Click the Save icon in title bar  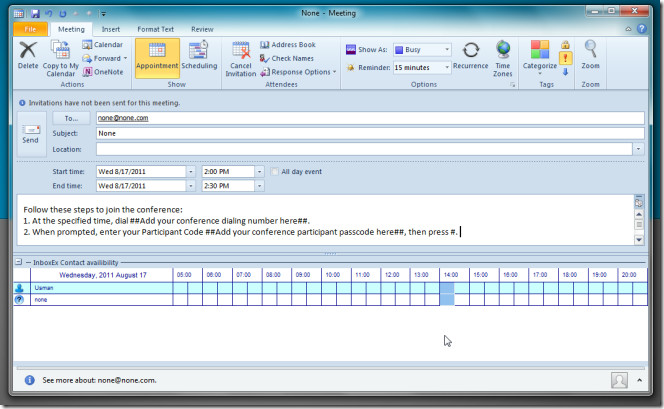[35, 14]
